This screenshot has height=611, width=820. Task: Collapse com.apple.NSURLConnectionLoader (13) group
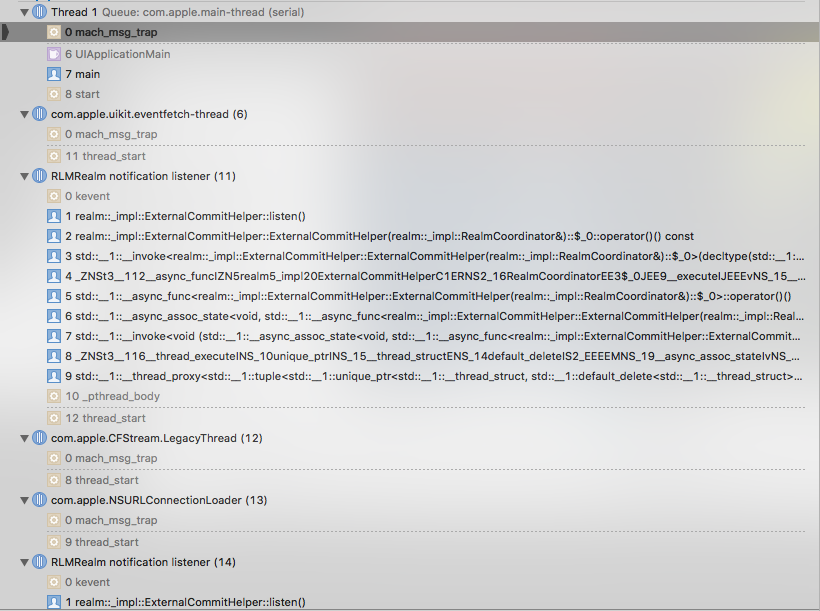click(23, 500)
